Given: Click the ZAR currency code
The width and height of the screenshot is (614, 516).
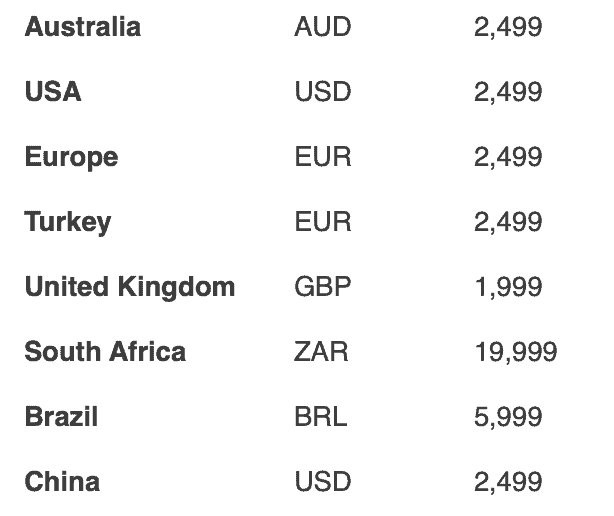Looking at the screenshot, I should coord(321,352).
